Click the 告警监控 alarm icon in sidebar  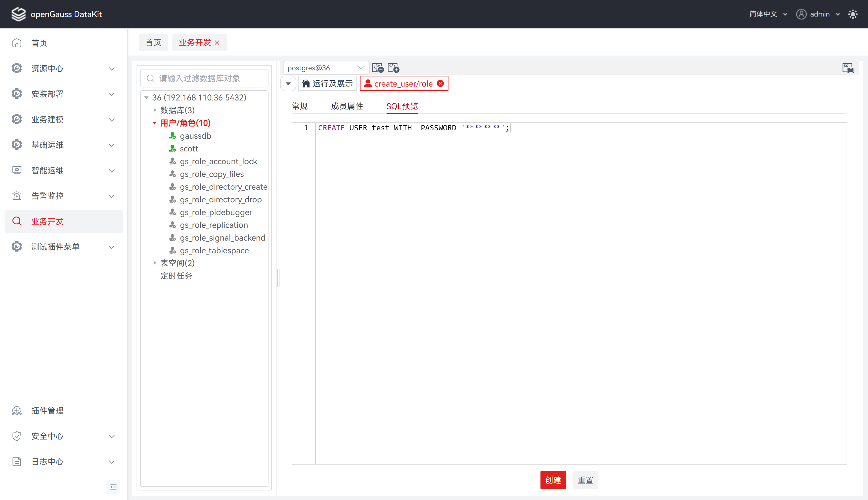pyautogui.click(x=16, y=196)
